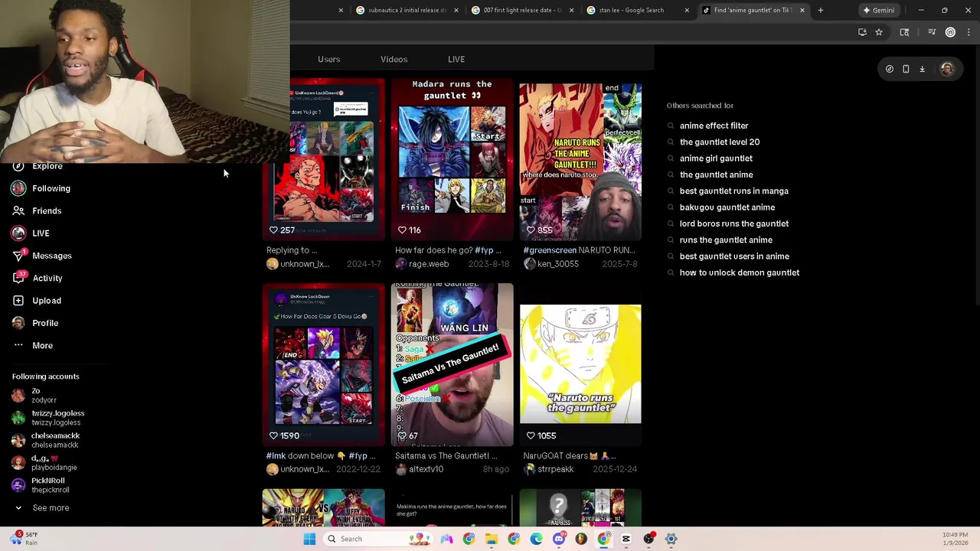Click suggestion bakugou gauntlet anime
This screenshot has height=551, width=980.
click(x=727, y=207)
